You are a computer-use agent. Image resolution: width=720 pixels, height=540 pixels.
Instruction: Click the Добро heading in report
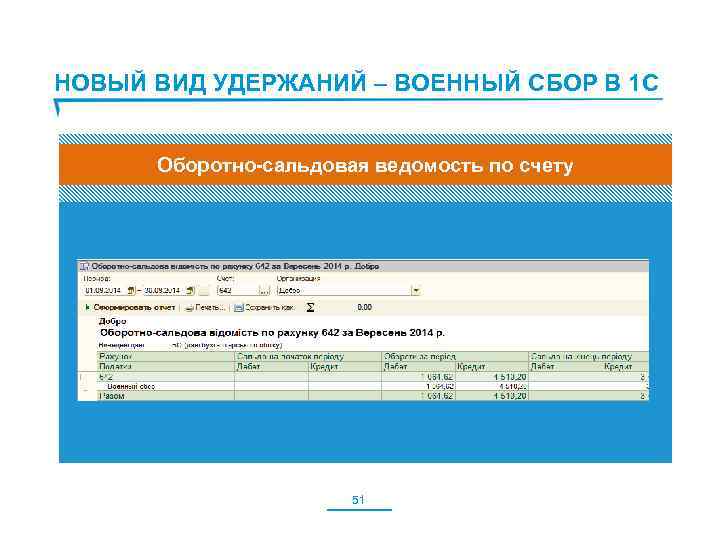pos(112,321)
